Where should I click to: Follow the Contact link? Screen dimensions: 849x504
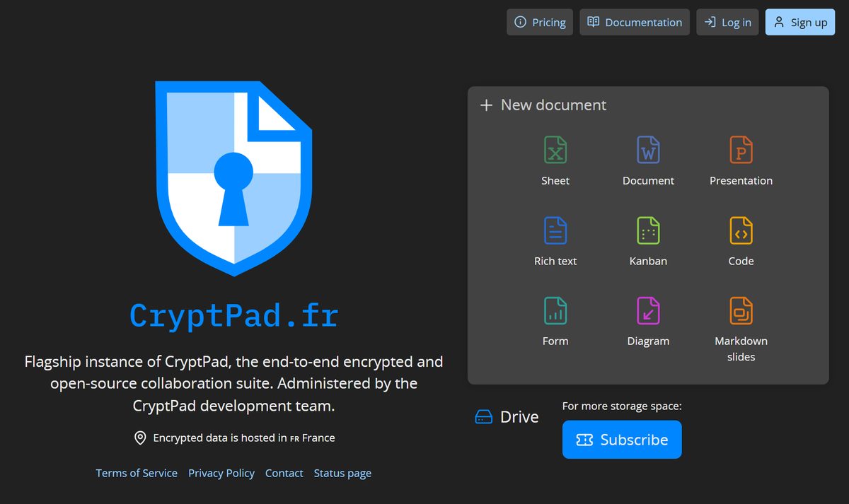click(284, 473)
